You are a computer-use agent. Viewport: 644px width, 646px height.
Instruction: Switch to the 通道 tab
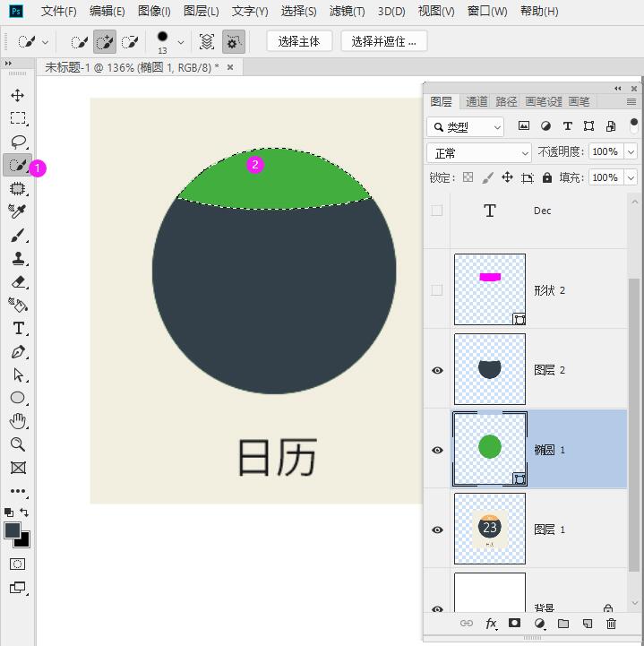tap(477, 102)
